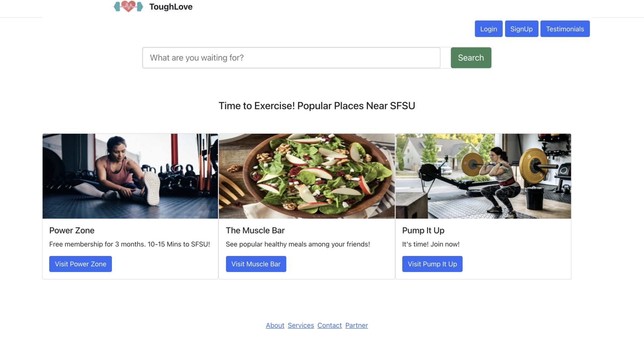
Task: Select the Pump It Up barbell squat image
Action: (x=483, y=176)
